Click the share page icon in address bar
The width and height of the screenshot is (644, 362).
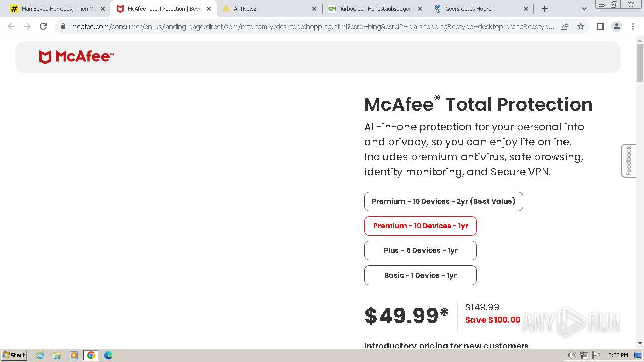[x=565, y=26]
